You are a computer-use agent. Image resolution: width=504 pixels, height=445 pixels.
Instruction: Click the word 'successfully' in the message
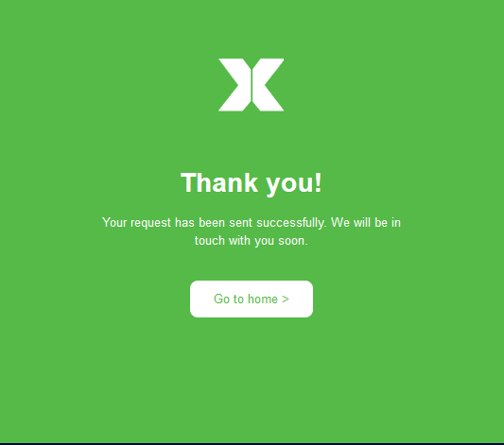(x=291, y=223)
